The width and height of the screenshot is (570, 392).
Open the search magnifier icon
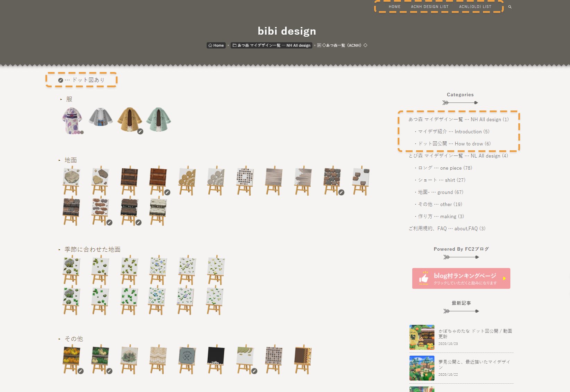coord(510,7)
